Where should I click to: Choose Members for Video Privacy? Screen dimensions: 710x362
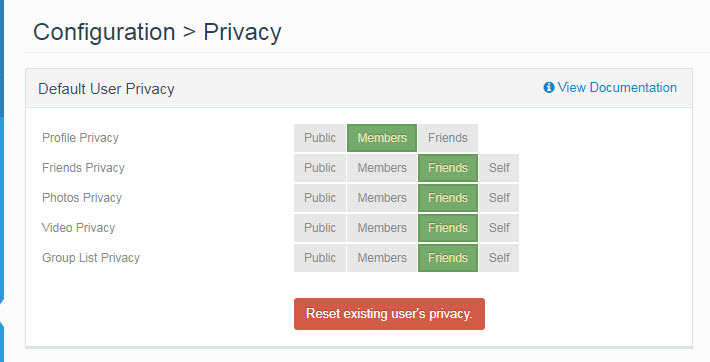pyautogui.click(x=382, y=227)
